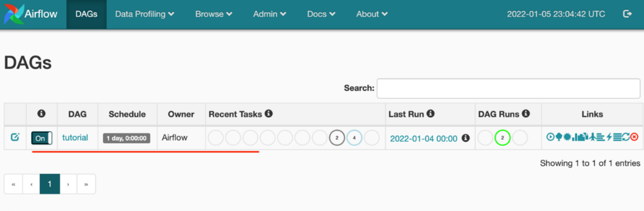Go to the DAGs tab
644x211 pixels.
[x=86, y=14]
